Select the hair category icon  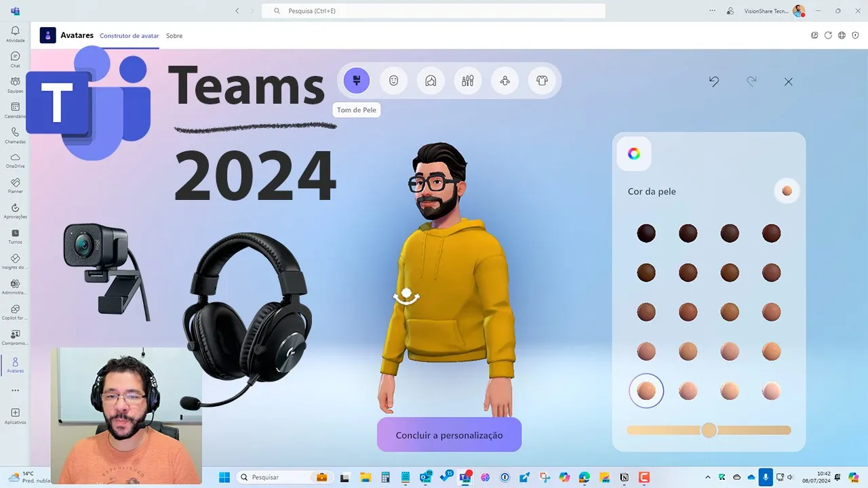pos(431,81)
